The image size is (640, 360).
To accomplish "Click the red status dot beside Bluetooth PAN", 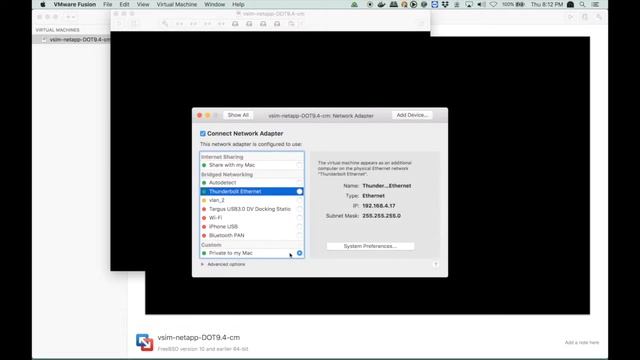I will click(x=204, y=236).
